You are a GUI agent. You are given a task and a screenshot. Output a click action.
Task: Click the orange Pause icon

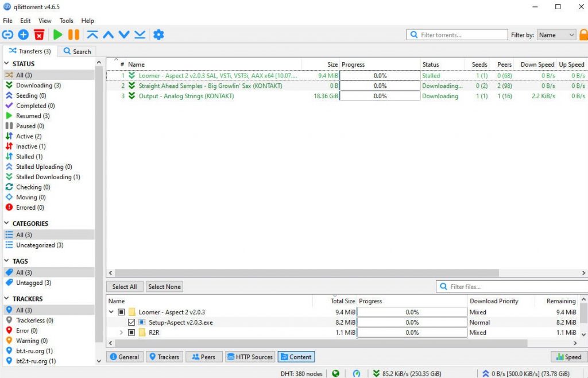[x=73, y=35]
